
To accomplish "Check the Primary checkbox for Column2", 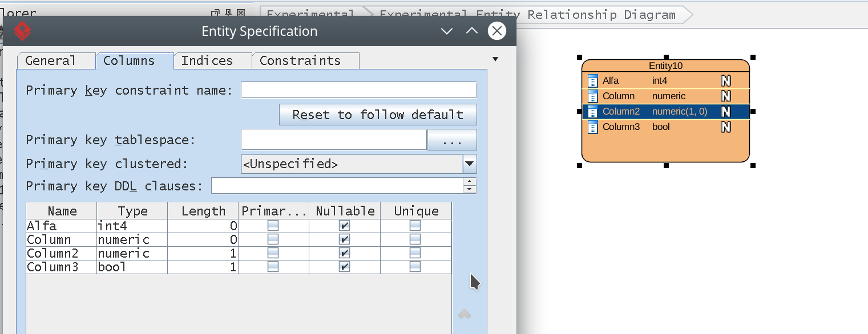I will 273,253.
